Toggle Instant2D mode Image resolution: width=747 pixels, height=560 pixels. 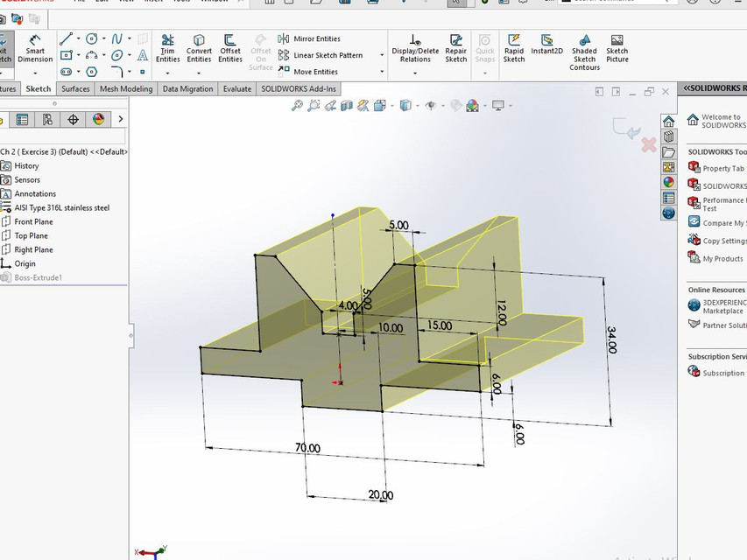547,45
